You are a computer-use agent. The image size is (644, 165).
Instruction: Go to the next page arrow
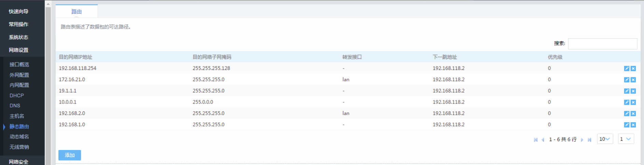[x=582, y=140]
